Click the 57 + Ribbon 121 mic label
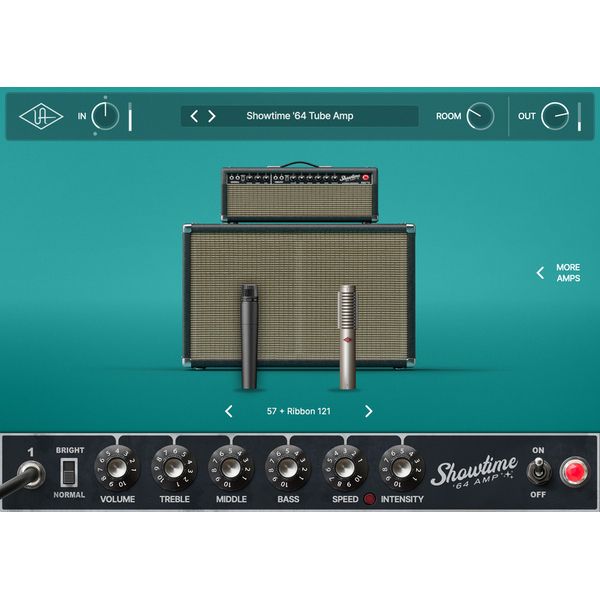 coord(298,411)
